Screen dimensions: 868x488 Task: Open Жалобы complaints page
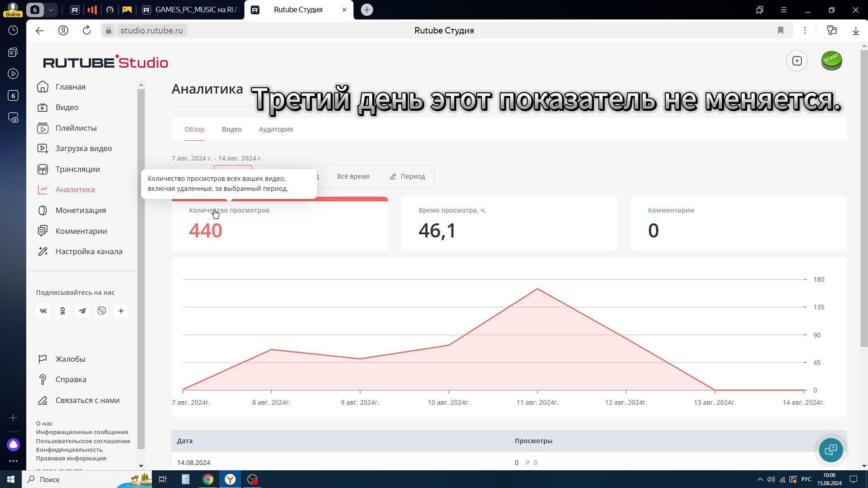(x=70, y=359)
